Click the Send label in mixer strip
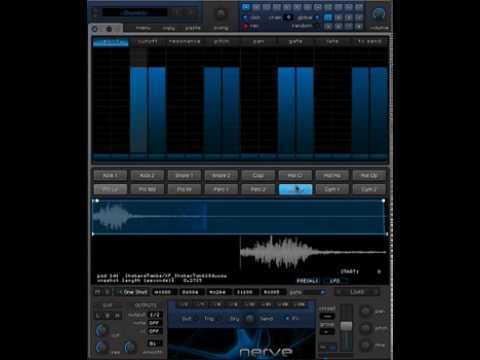This screenshot has width=480, height=360. pos(266,319)
